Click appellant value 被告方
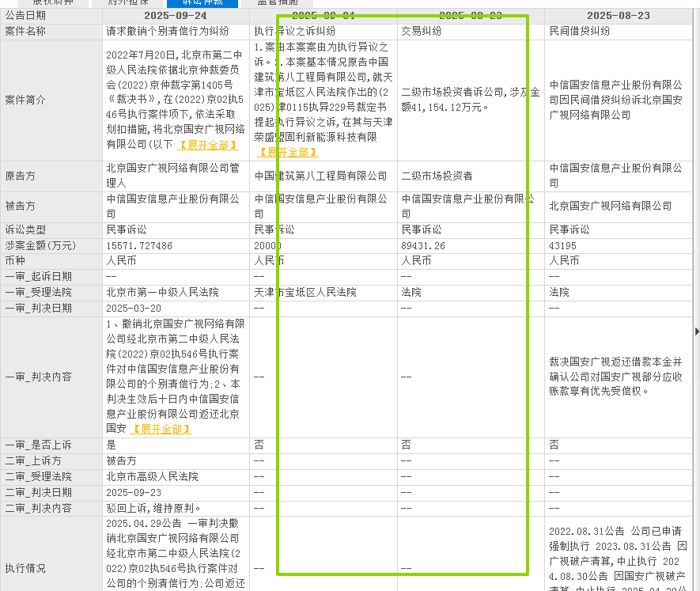Viewport: 700px width, 591px height. [x=121, y=461]
